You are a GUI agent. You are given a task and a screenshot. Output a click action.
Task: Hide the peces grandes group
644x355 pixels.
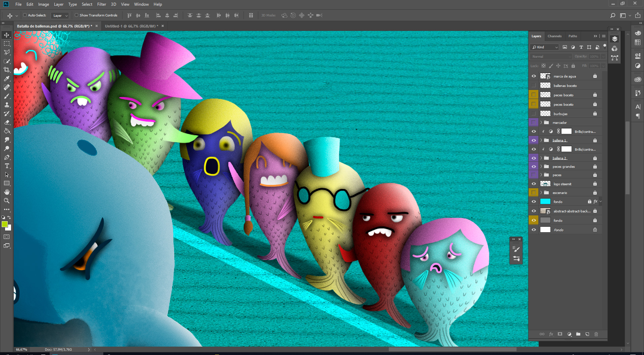click(x=534, y=166)
